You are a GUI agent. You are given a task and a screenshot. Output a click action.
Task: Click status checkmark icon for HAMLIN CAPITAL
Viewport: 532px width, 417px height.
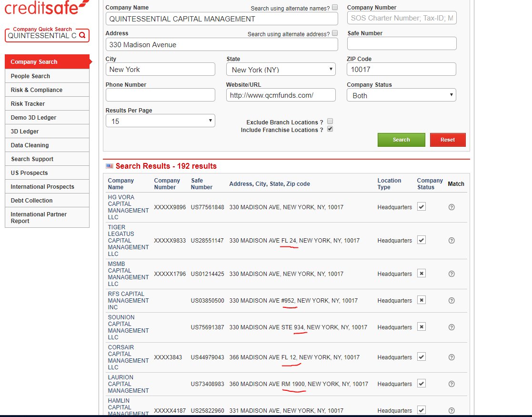coord(422,410)
